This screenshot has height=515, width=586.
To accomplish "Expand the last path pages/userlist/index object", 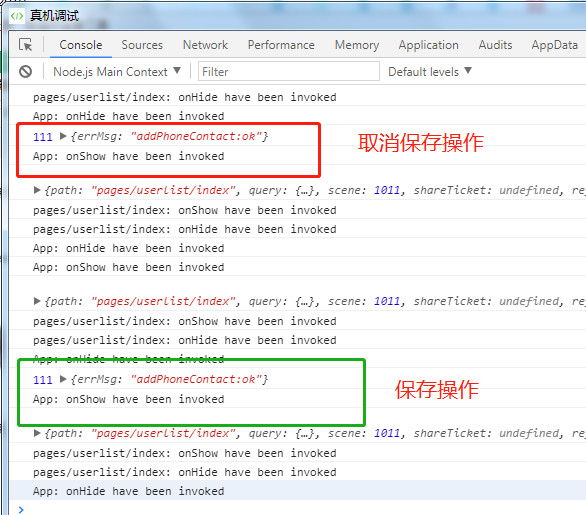I will pyautogui.click(x=37, y=433).
